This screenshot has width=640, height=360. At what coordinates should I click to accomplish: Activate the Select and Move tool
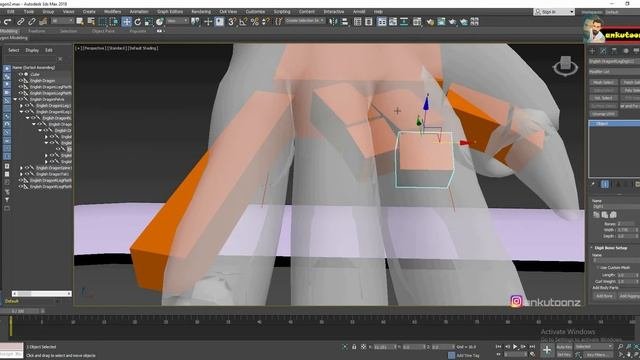[x=127, y=22]
